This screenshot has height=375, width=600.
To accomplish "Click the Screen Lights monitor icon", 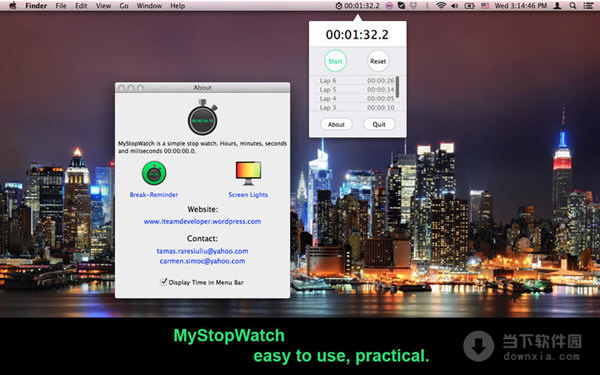I will [248, 173].
